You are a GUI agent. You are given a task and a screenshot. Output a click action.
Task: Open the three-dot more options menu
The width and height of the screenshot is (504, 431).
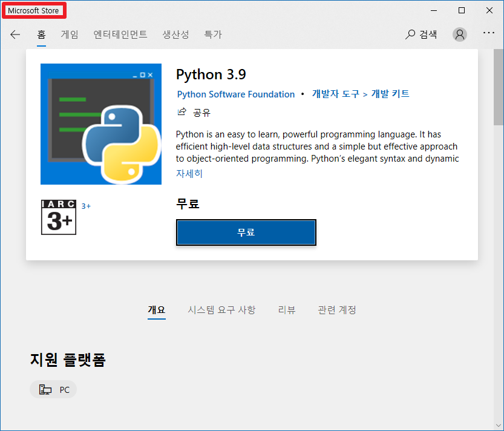489,33
